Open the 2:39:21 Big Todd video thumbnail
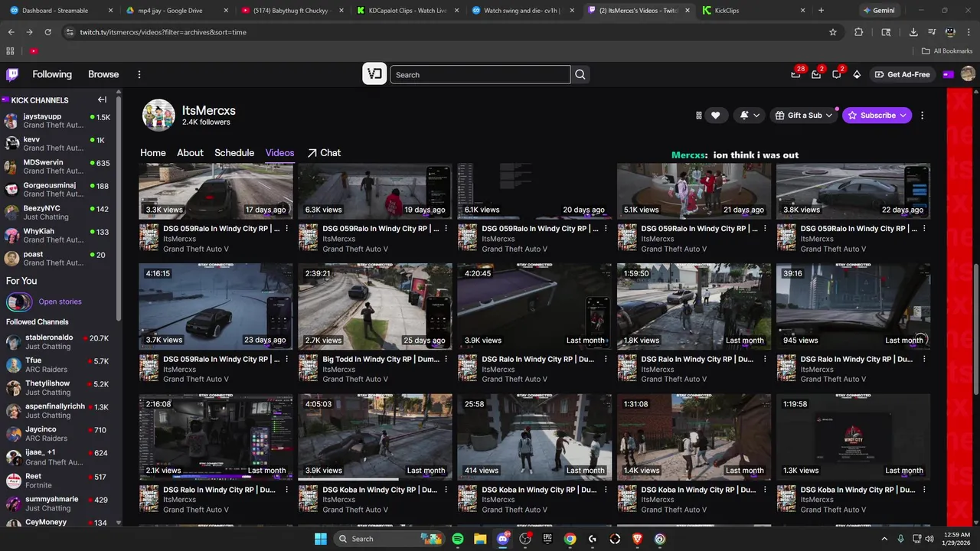 tap(375, 306)
